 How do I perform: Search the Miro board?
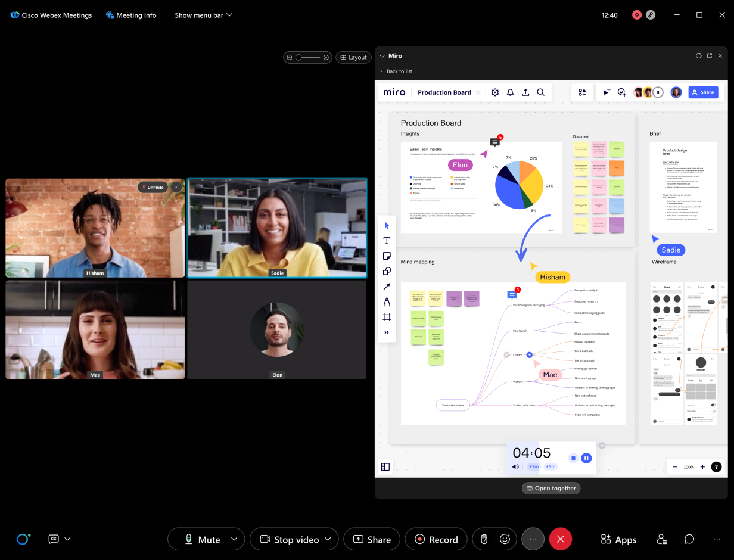pyautogui.click(x=541, y=92)
